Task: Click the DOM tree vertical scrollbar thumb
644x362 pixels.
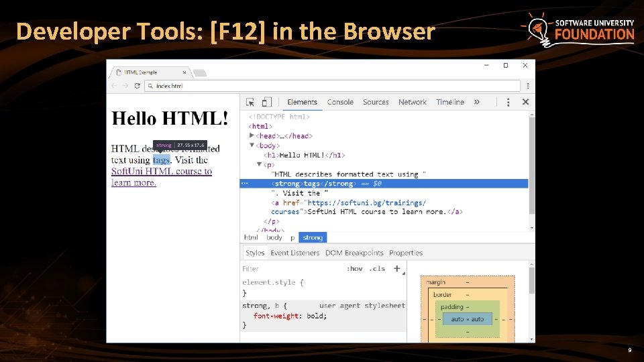Action: tap(532, 166)
